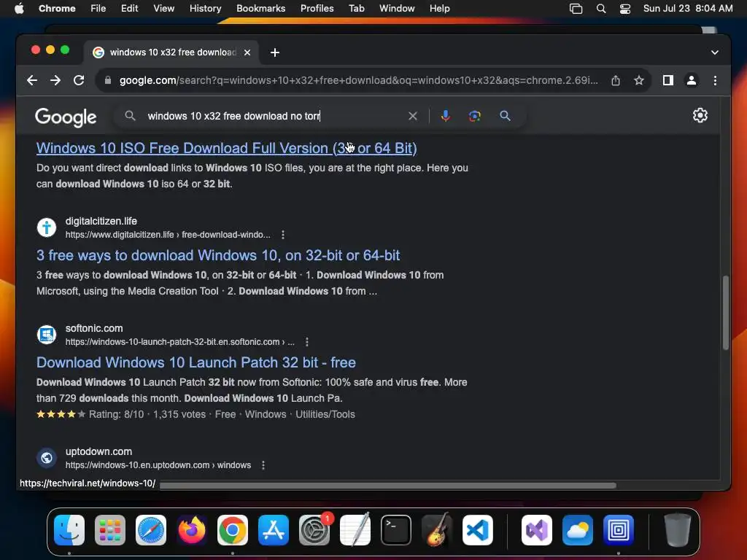Close the windows 10 x32 tab
The image size is (747, 560).
pos(247,52)
